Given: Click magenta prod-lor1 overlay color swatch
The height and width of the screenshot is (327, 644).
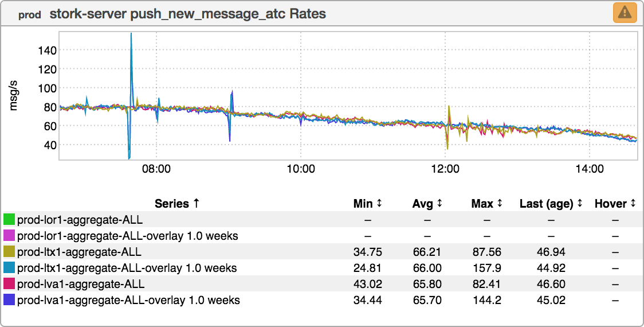Looking at the screenshot, I should 9,236.
